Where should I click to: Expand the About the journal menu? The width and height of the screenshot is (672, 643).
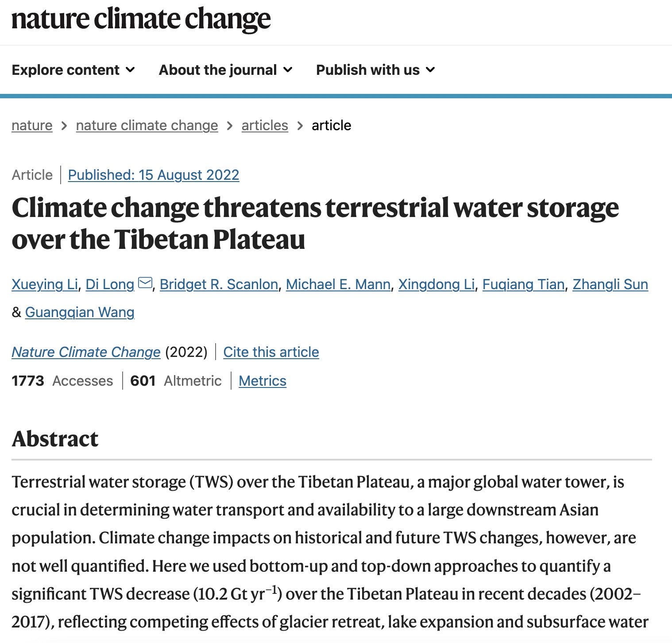click(217, 70)
